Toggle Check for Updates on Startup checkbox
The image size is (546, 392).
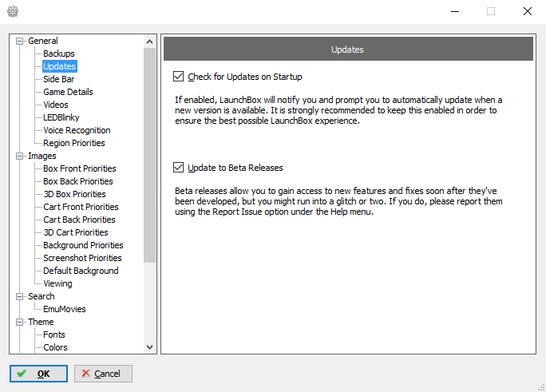click(178, 76)
